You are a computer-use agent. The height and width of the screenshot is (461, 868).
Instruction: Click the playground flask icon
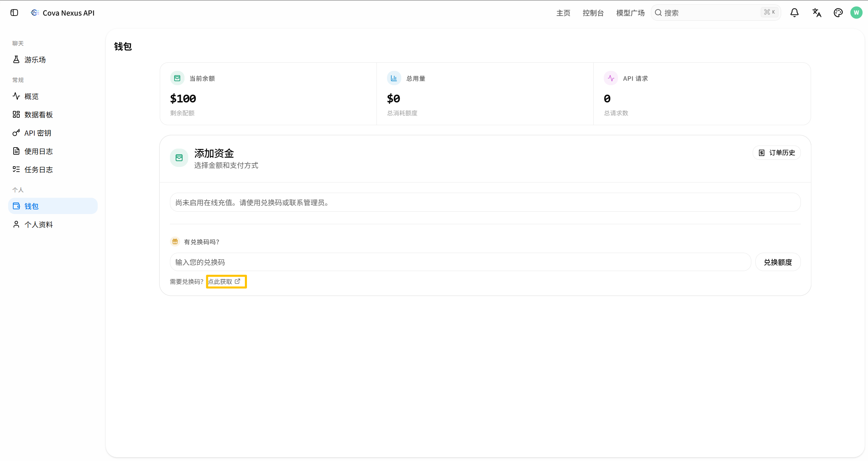[16, 59]
